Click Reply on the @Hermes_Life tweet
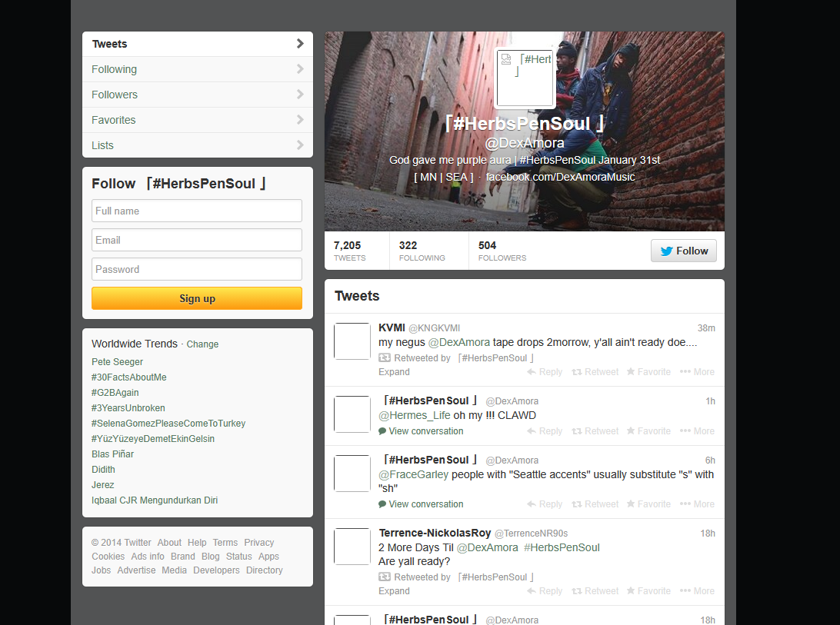840x625 pixels. [x=545, y=431]
